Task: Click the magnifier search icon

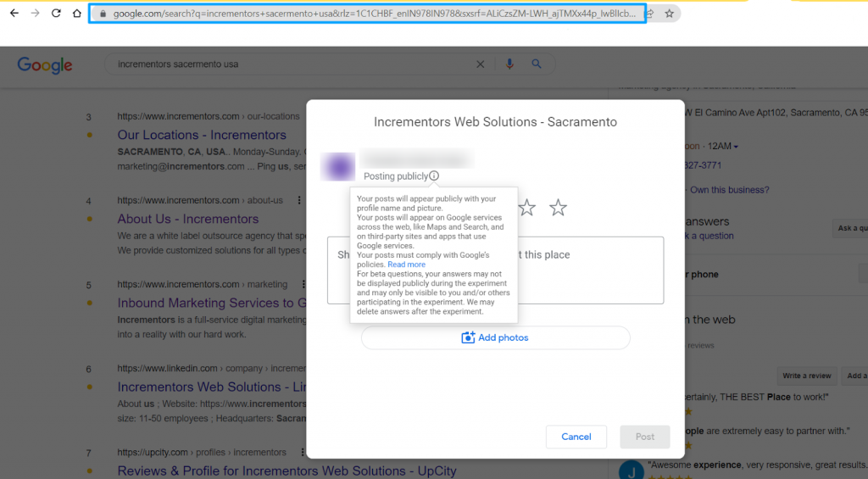Action: (537, 64)
